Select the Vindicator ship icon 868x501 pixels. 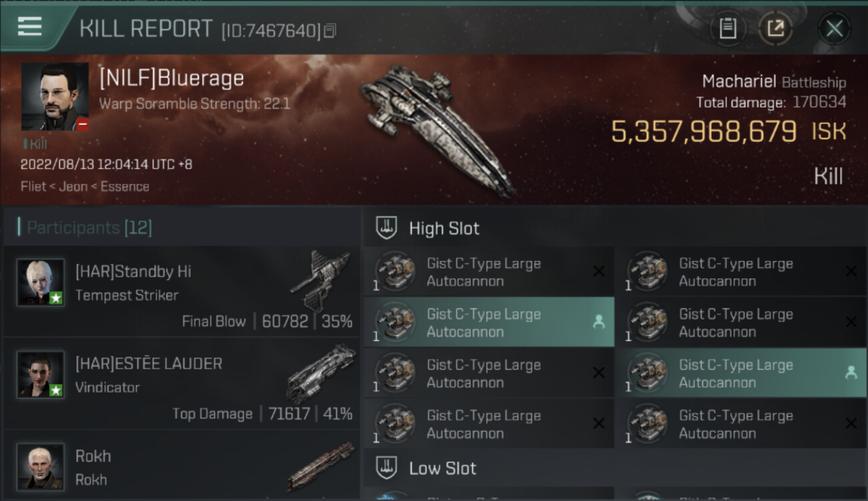[321, 371]
